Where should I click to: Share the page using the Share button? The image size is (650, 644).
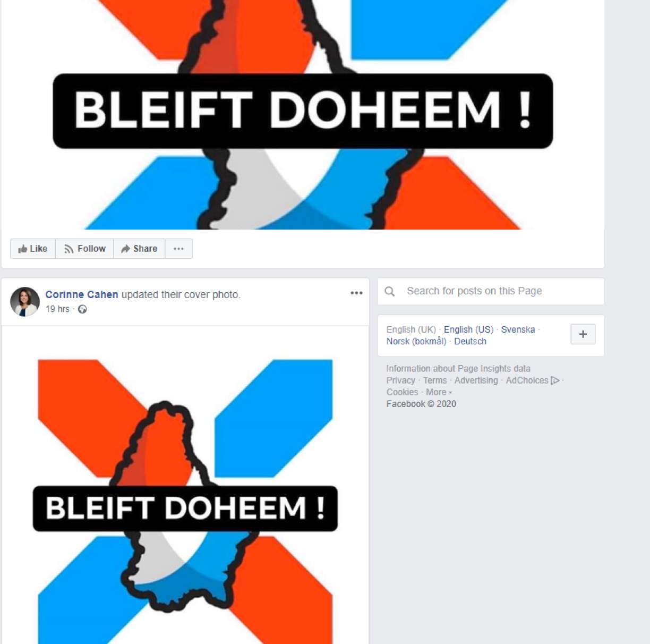(139, 249)
